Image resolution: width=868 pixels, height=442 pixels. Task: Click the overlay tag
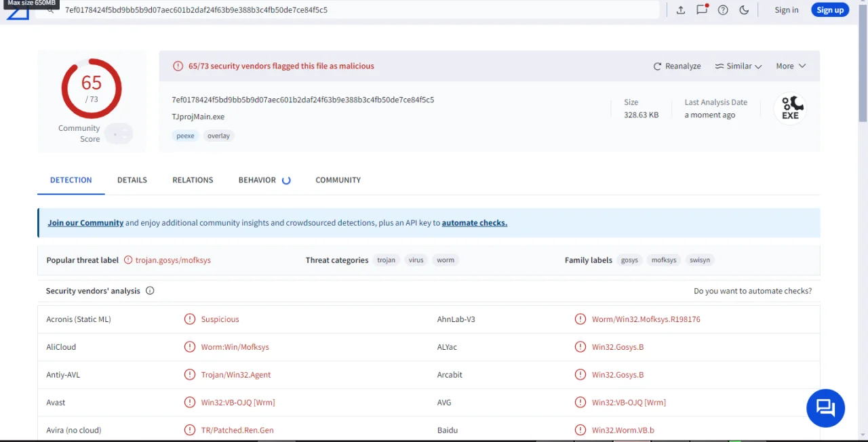pyautogui.click(x=218, y=136)
